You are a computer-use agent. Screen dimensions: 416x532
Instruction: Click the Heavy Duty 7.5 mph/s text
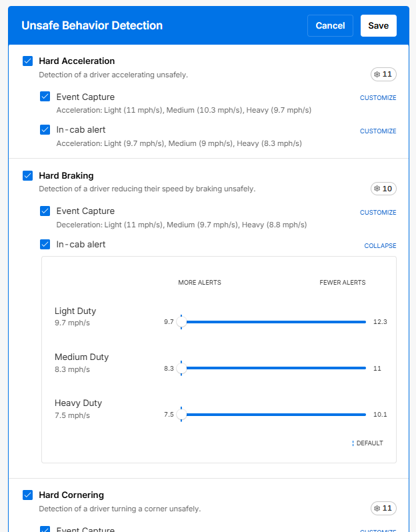pos(72,415)
